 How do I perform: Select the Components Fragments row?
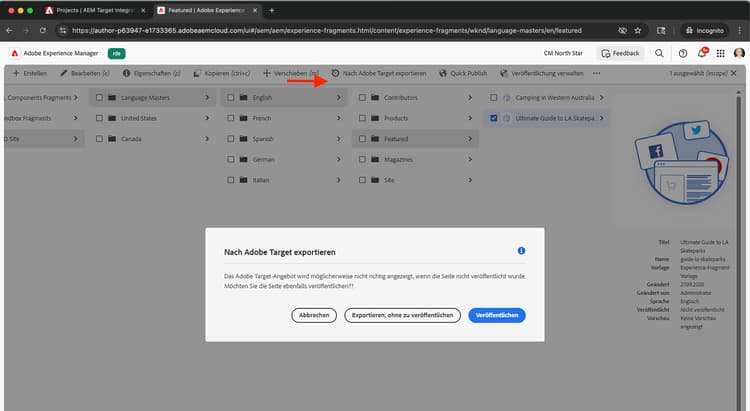[42, 98]
